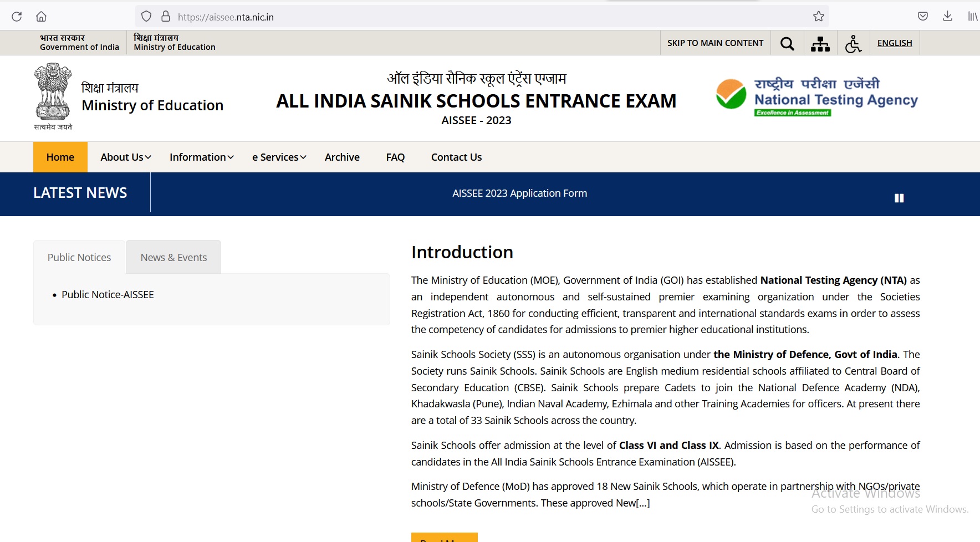Click the All India Sainik Schools Entrance Exam title
Viewport: 980px width, 542px height.
476,101
